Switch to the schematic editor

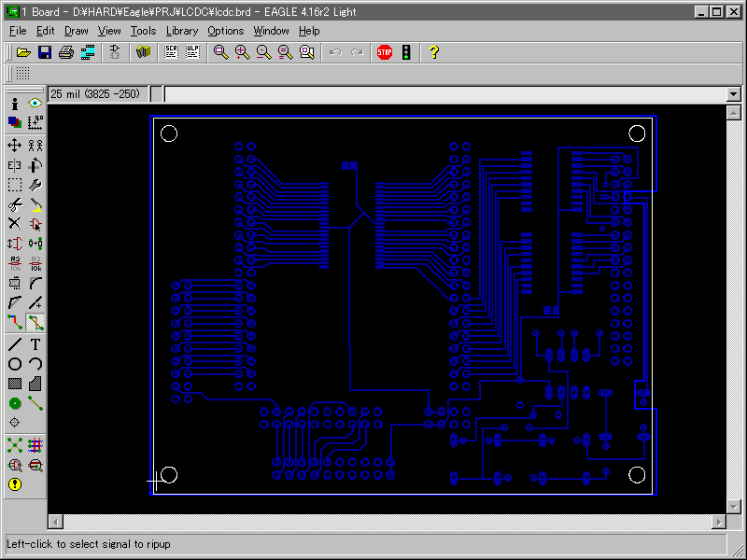(115, 52)
